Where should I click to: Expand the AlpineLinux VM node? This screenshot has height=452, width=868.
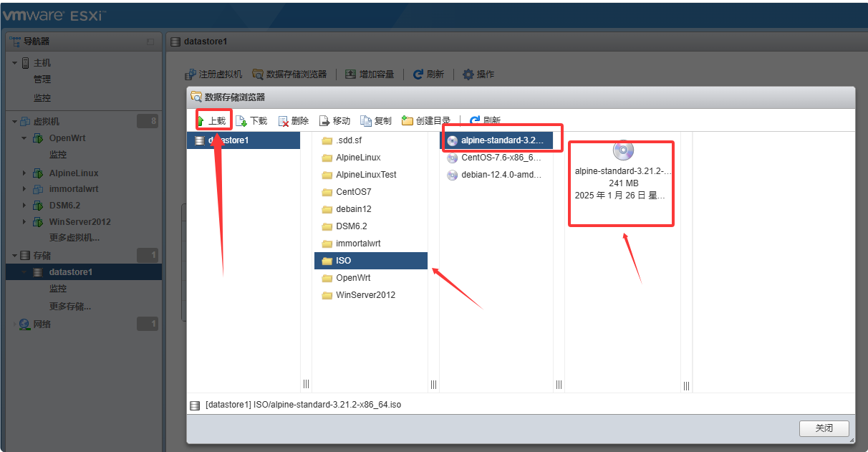(x=24, y=173)
